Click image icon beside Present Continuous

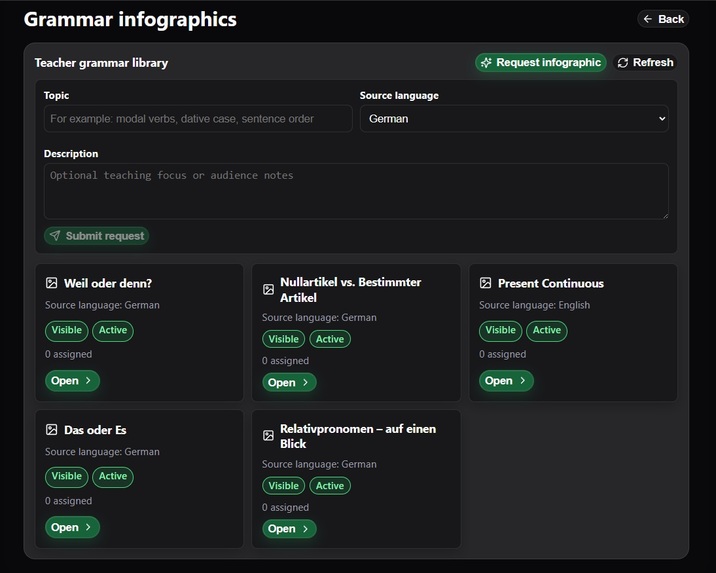[485, 283]
